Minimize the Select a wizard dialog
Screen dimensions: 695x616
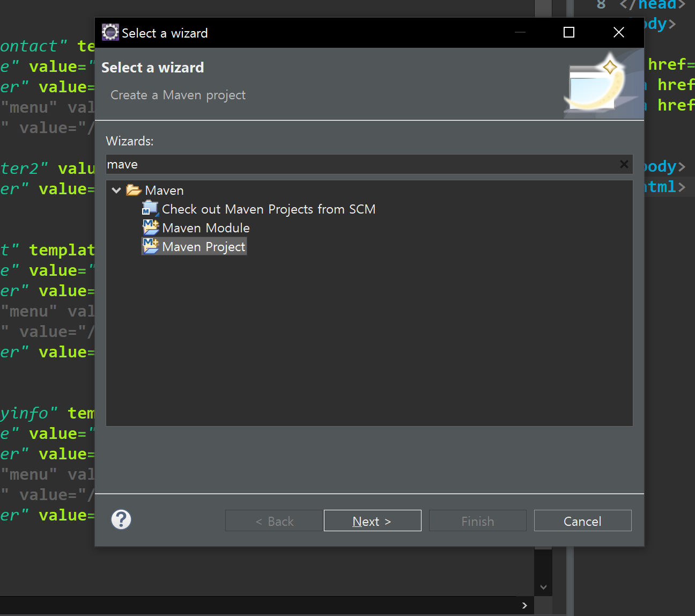pyautogui.click(x=520, y=33)
